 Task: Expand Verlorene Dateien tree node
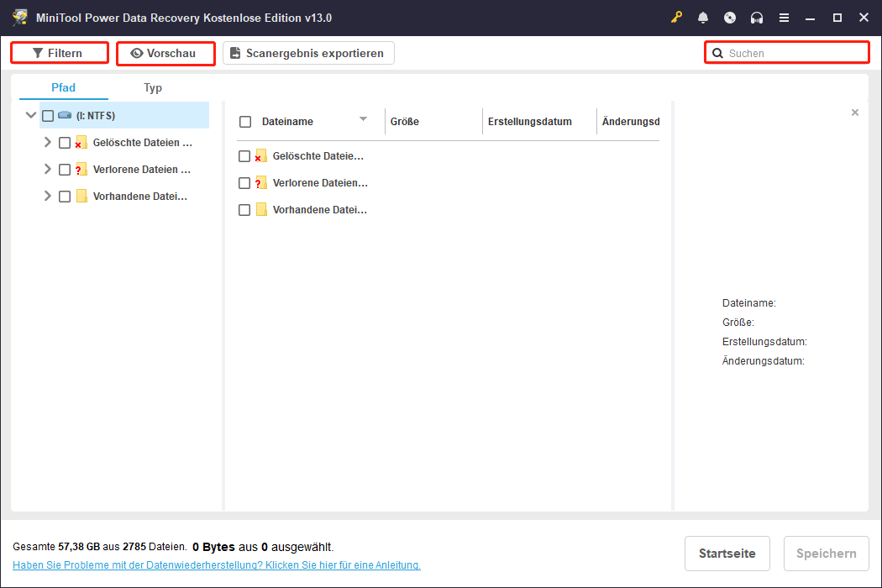48,169
